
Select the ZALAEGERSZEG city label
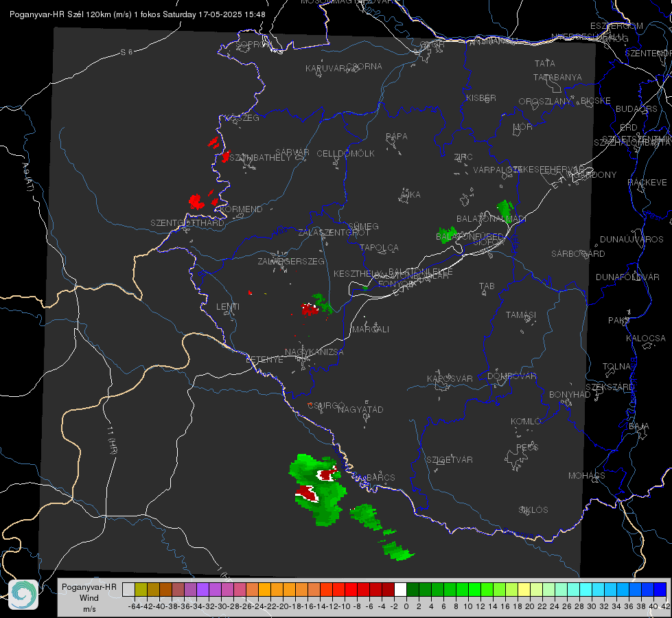[291, 261]
